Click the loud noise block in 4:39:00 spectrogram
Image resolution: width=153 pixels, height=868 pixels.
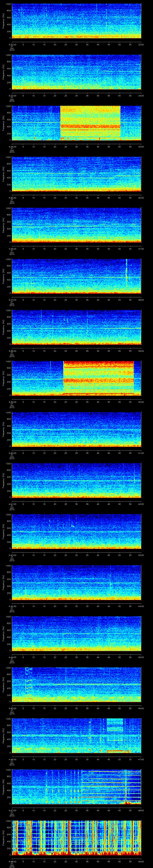(x=98, y=377)
